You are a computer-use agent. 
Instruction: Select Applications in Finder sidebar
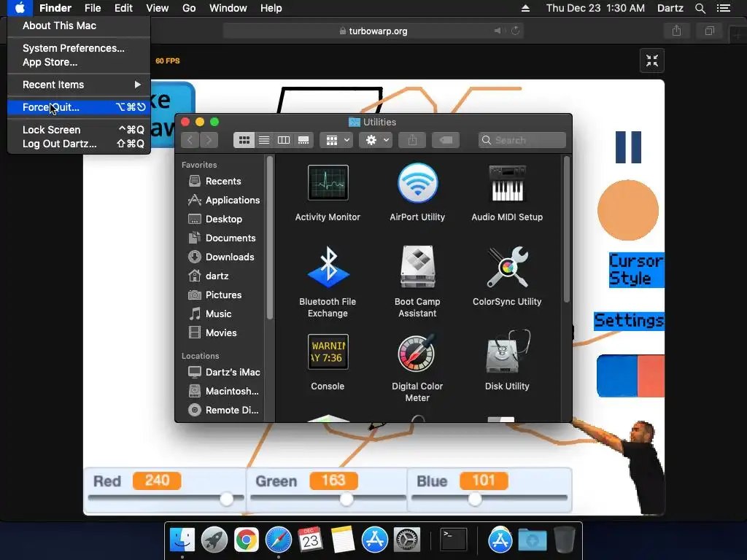(x=223, y=200)
